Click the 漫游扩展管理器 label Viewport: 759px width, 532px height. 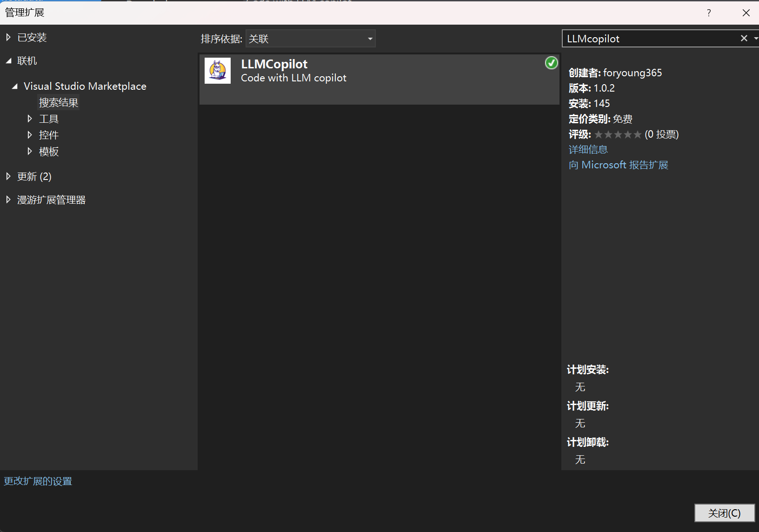(52, 199)
